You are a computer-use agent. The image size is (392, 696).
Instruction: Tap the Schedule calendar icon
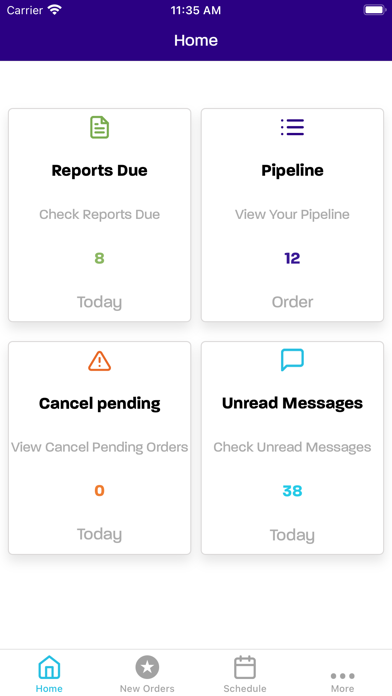(245, 667)
